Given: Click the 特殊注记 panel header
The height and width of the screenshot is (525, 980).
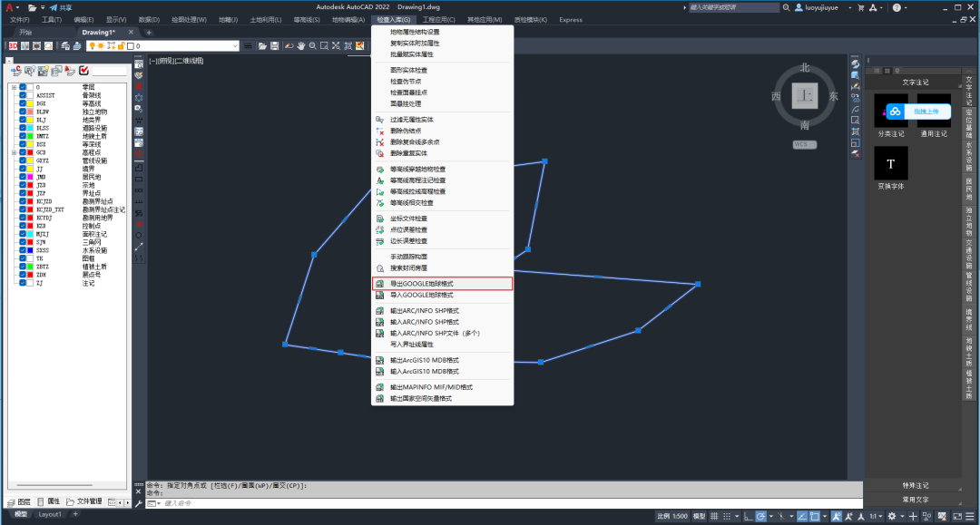Looking at the screenshot, I should (915, 486).
